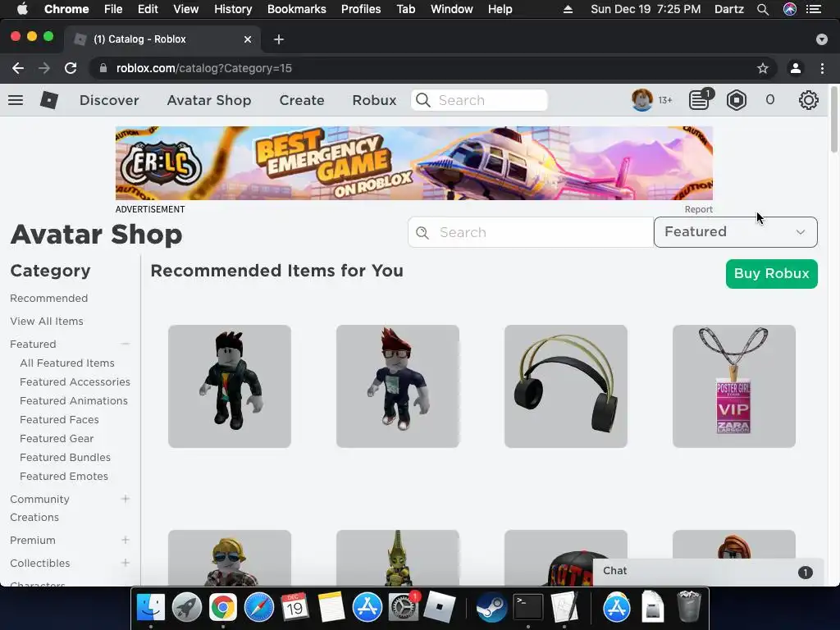Open Spotlight search in the menu bar
This screenshot has height=630, width=840.
tap(763, 9)
